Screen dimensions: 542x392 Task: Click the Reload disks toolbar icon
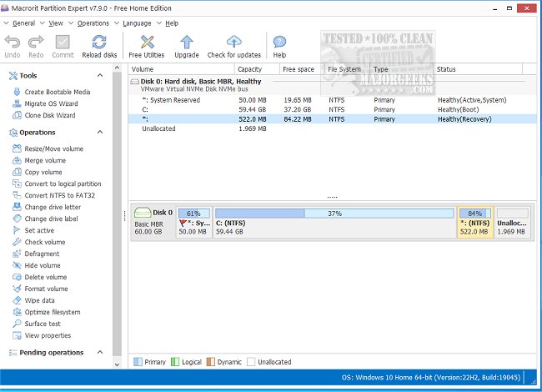click(x=98, y=42)
